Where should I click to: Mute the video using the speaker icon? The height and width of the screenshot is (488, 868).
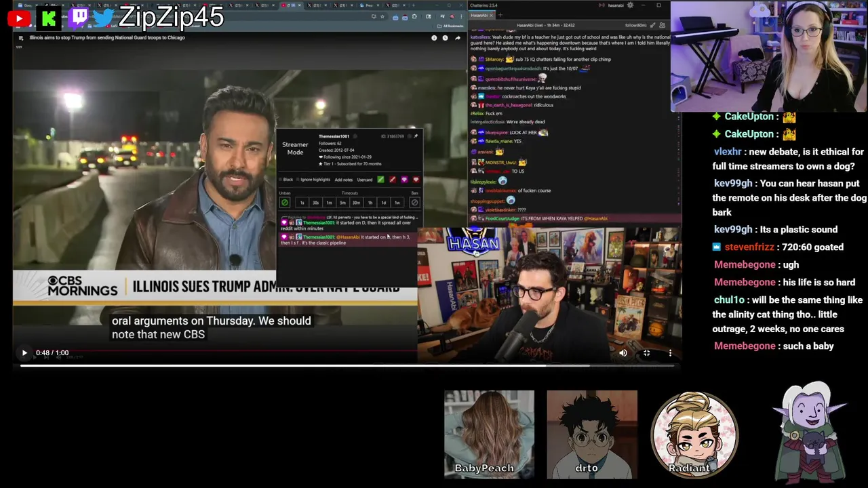(623, 352)
